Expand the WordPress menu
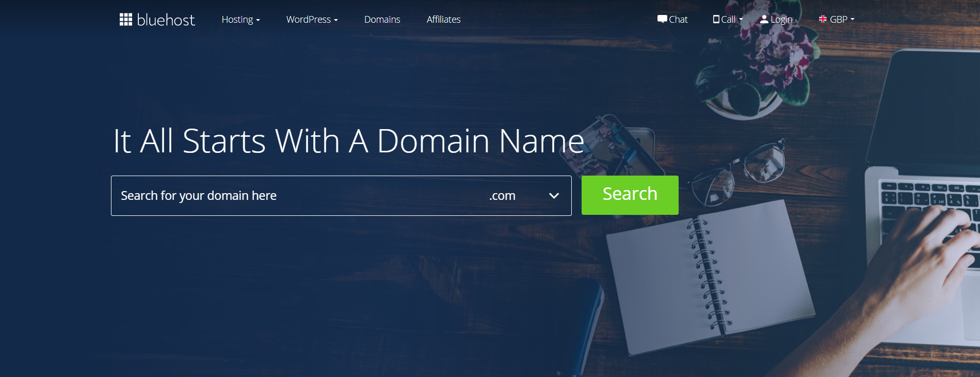 [x=312, y=20]
